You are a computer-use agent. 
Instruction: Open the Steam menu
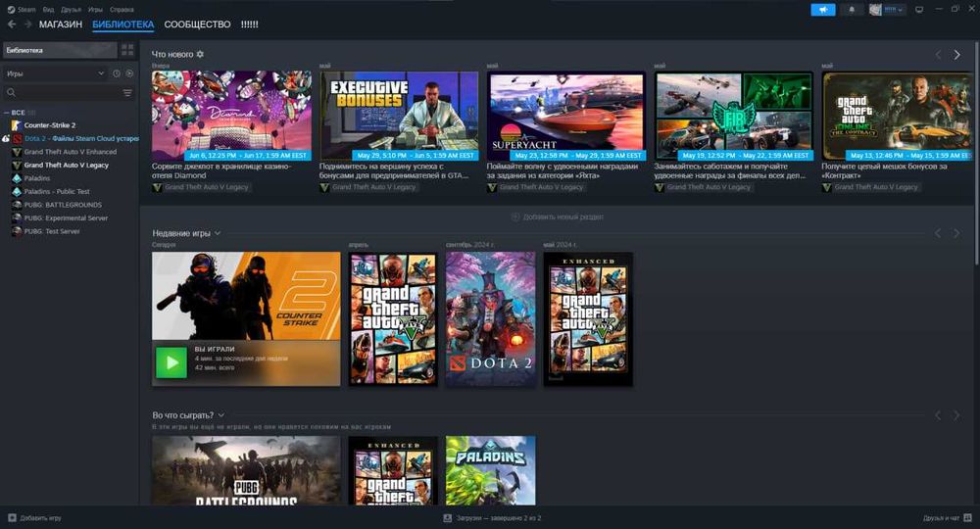(26, 10)
